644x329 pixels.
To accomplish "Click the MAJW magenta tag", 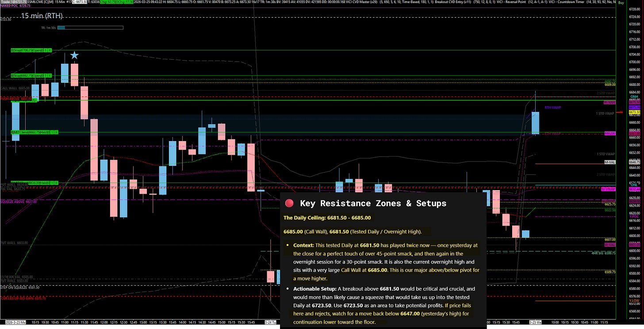I will 610,133.
